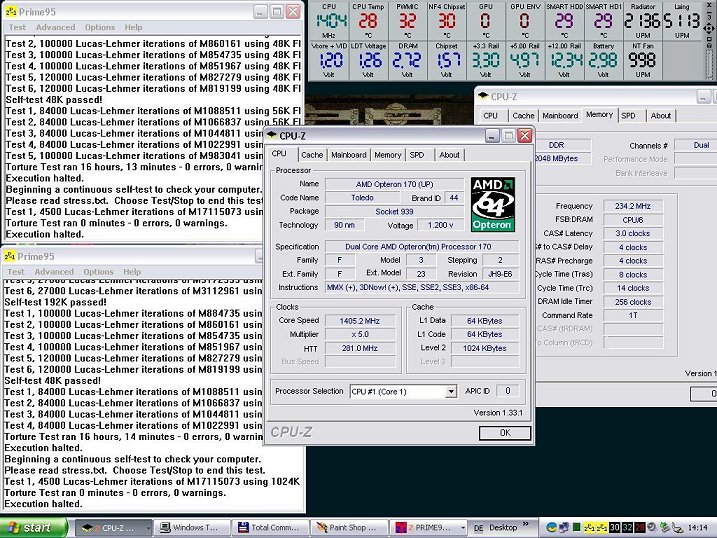The height and width of the screenshot is (538, 717).
Task: Click the front CPU-Z window's title bar icon
Action: pyautogui.click(x=272, y=135)
